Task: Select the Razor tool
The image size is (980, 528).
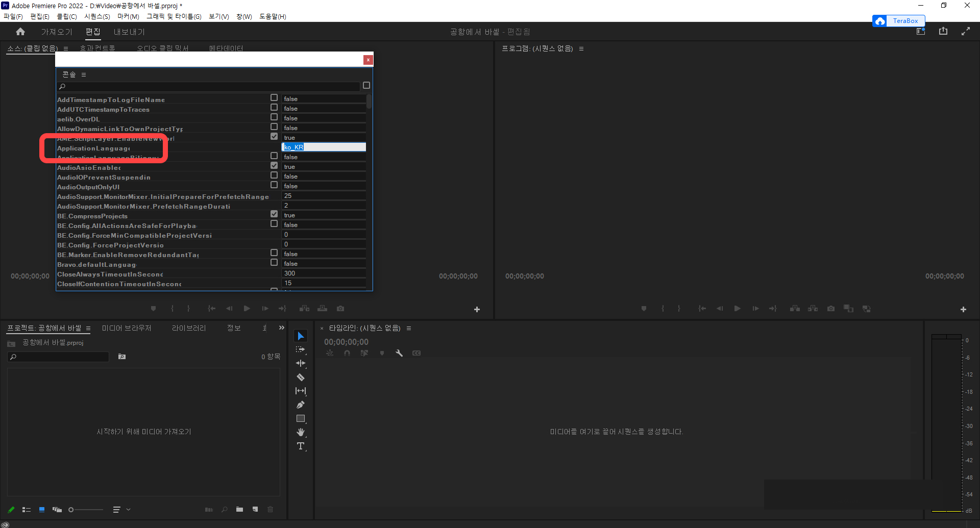Action: click(301, 377)
